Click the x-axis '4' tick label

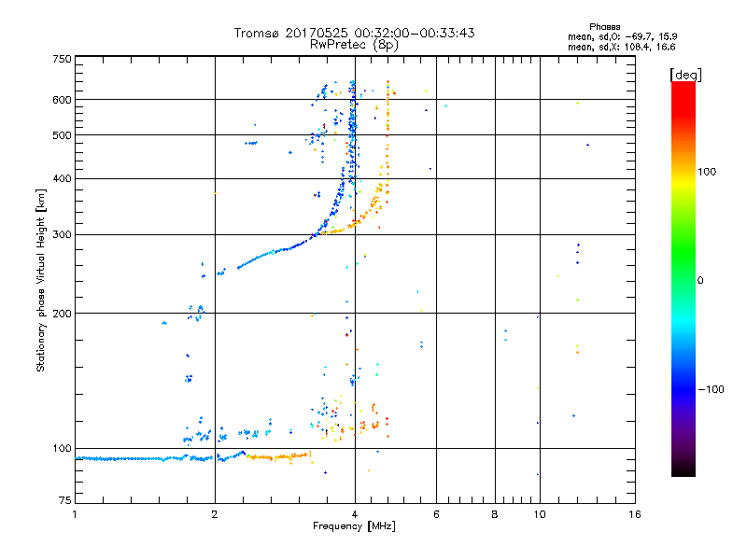(355, 514)
